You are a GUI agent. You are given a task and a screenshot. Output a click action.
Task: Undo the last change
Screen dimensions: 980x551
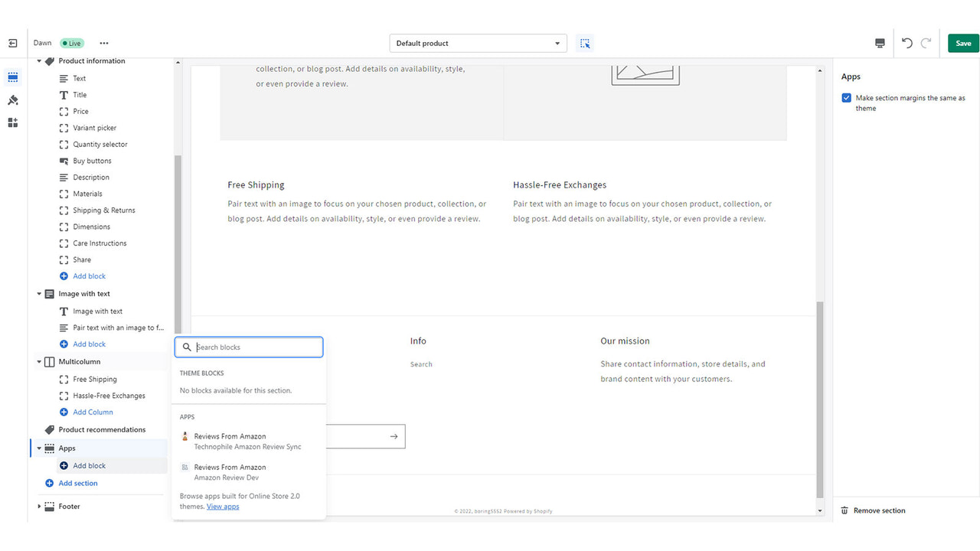coord(908,43)
